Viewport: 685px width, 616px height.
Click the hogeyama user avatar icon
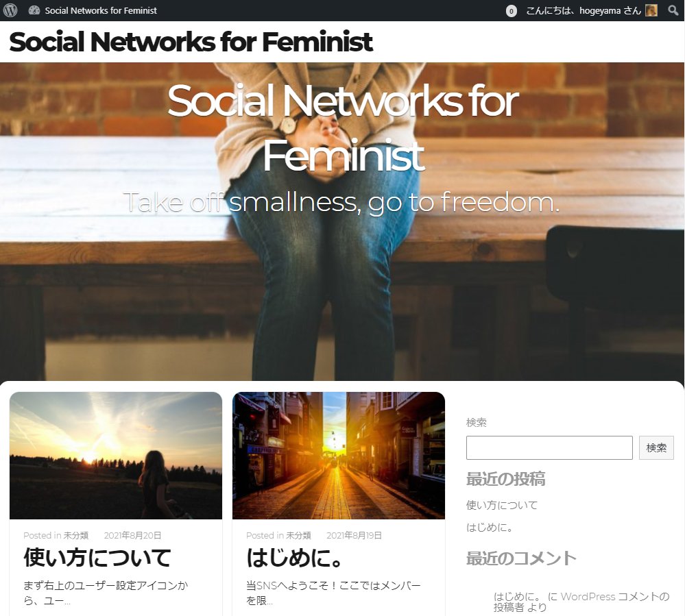651,10
